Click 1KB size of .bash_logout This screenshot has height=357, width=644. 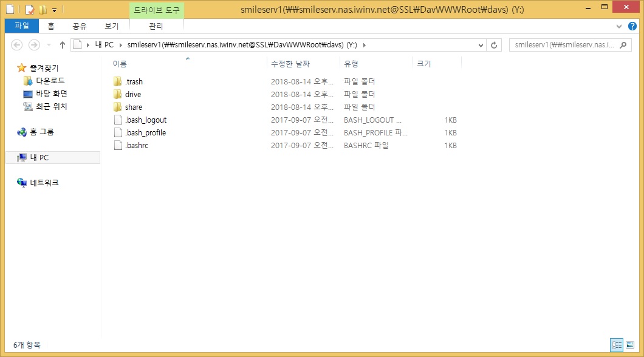click(x=450, y=120)
